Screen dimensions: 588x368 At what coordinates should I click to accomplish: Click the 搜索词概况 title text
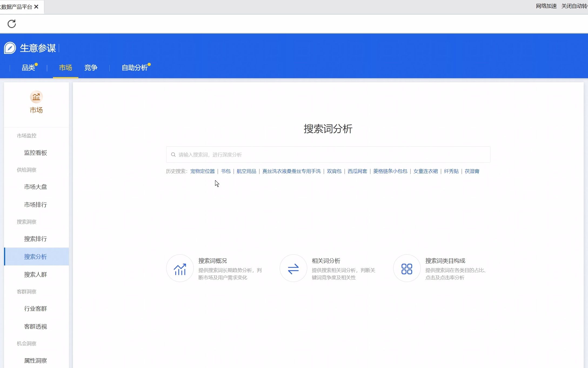click(213, 261)
